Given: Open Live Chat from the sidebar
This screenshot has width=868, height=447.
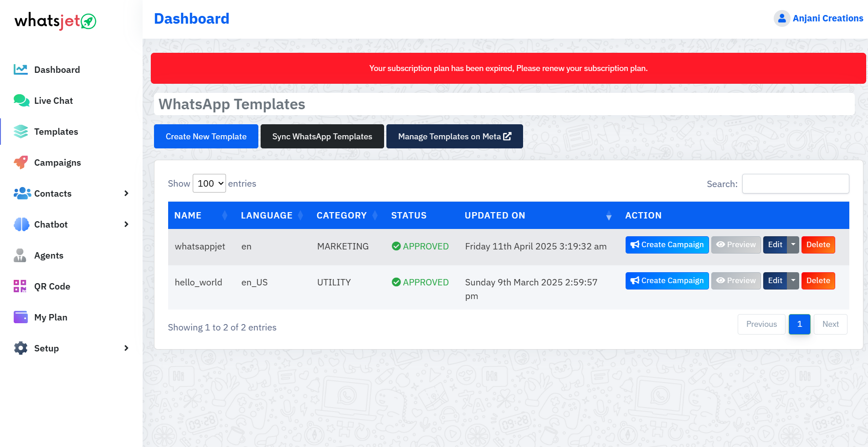Looking at the screenshot, I should pyautogui.click(x=53, y=101).
